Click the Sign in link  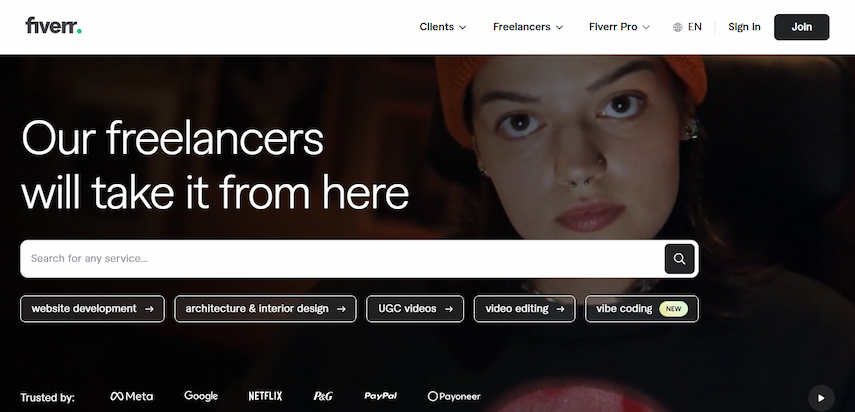point(744,27)
